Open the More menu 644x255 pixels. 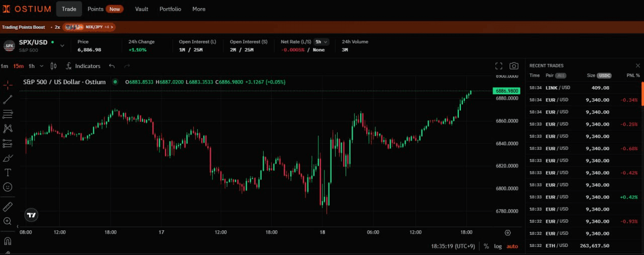pyautogui.click(x=199, y=9)
